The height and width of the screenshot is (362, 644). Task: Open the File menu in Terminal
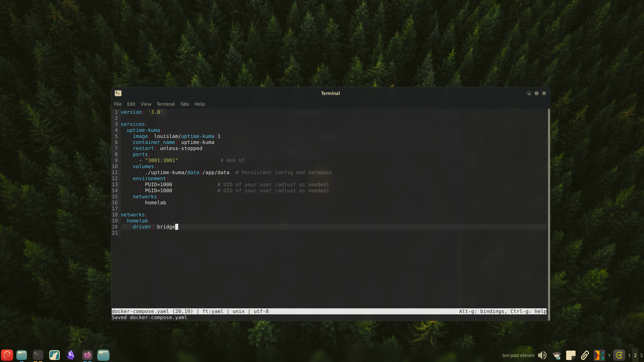tap(118, 104)
